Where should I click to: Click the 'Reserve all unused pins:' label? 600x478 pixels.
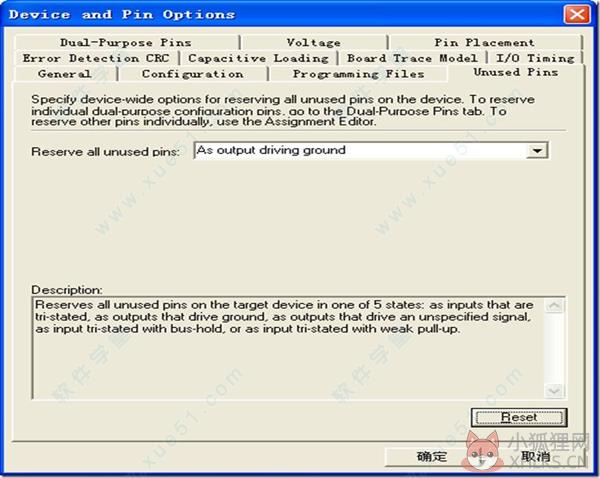106,152
